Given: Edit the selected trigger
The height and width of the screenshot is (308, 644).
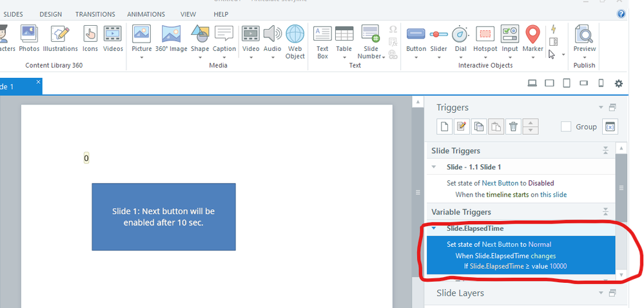Looking at the screenshot, I should point(461,127).
